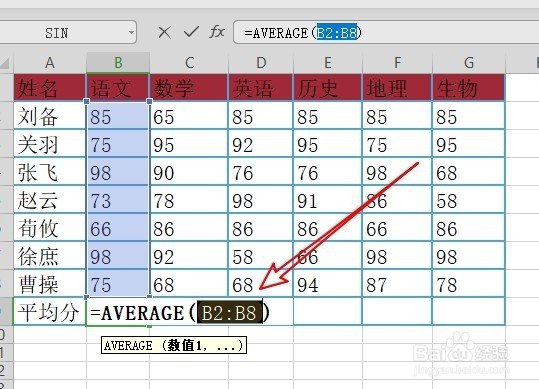Select the name cell 徐庶
The height and width of the screenshot is (389, 539).
point(50,256)
